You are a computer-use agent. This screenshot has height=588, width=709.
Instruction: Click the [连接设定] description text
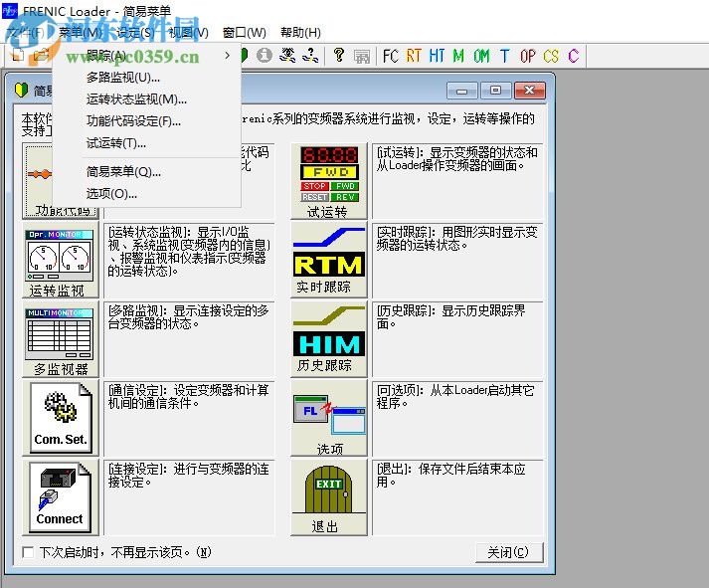tap(189, 476)
